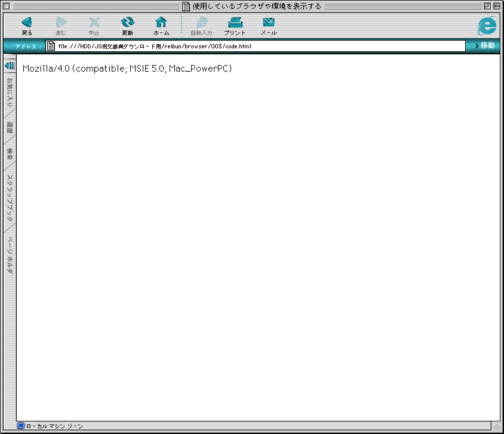The width and height of the screenshot is (504, 434).
Task: Collapse the explorer bar arrow toggle
Action: pyautogui.click(x=10, y=66)
